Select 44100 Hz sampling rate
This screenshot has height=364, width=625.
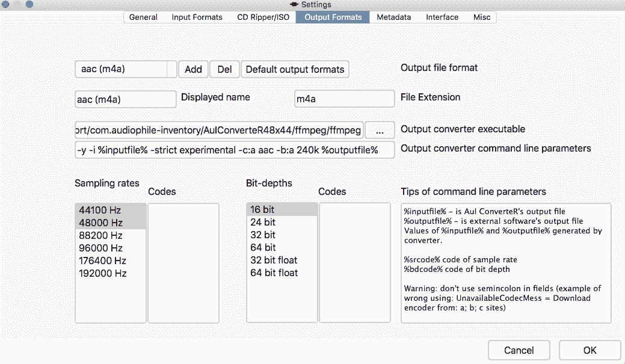[111, 210]
